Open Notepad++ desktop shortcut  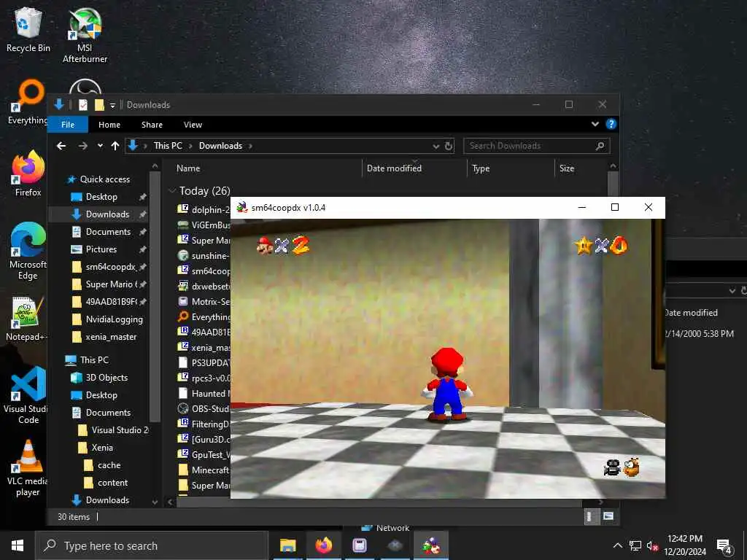click(27, 318)
